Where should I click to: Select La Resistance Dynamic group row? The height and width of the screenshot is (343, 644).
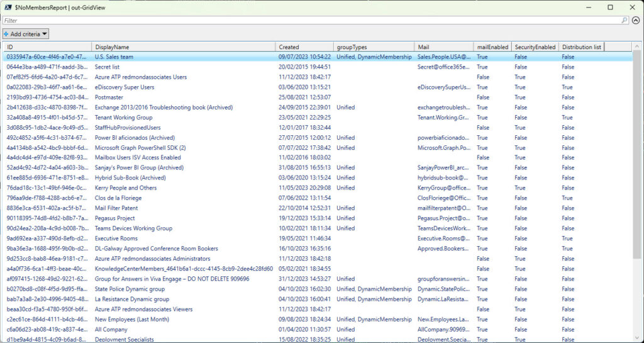318,299
